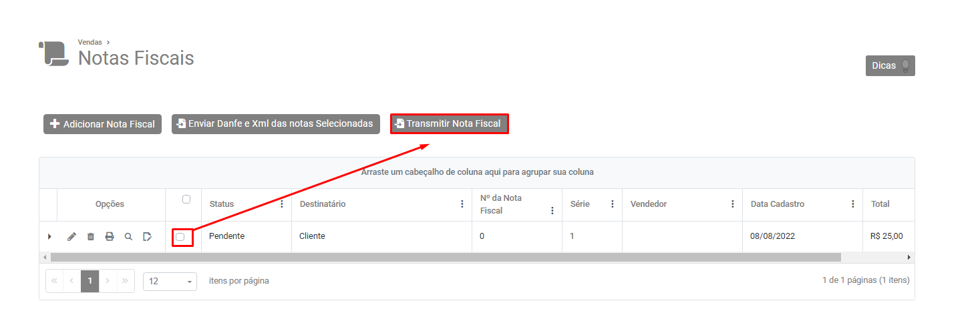Open the Destinatário column options menu
Image resolution: width=980 pixels, height=325 pixels.
pos(462,204)
